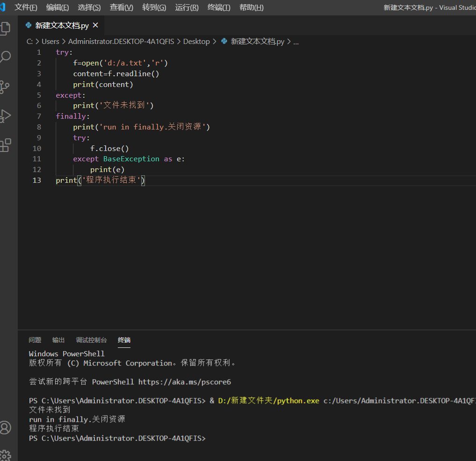This screenshot has width=476, height=461.
Task: Open the 运行(R) menu
Action: tap(187, 7)
